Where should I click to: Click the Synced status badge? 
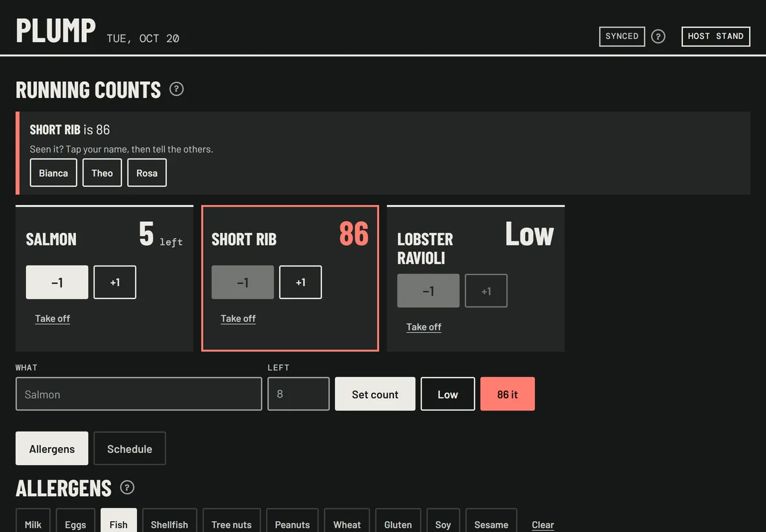pyautogui.click(x=622, y=36)
